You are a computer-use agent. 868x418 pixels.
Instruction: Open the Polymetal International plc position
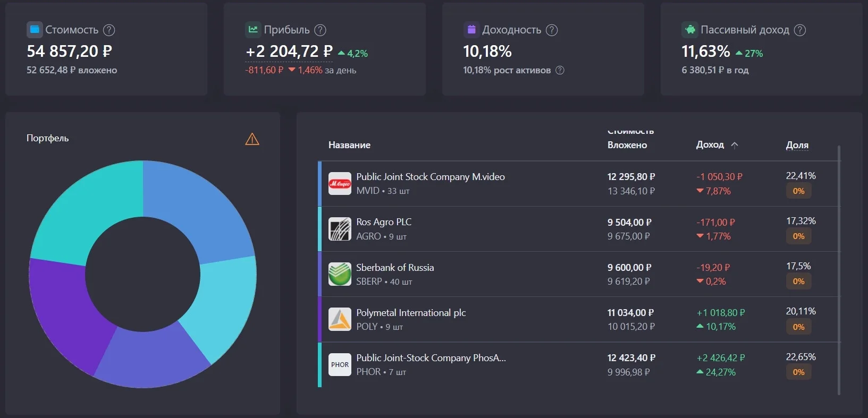pos(411,313)
